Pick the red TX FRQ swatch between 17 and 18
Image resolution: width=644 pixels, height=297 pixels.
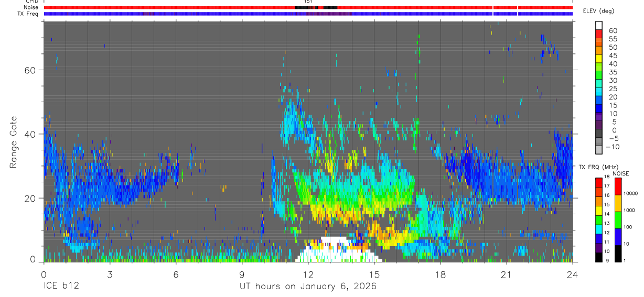[x=599, y=182]
